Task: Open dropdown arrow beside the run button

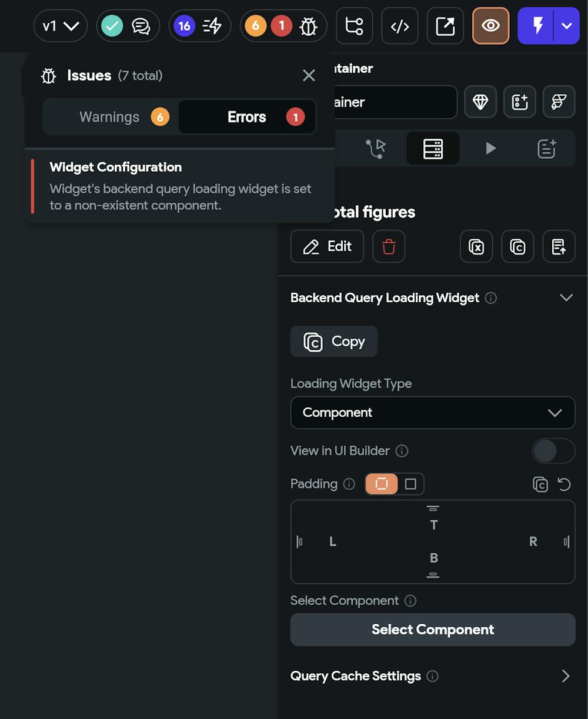Action: [567, 26]
